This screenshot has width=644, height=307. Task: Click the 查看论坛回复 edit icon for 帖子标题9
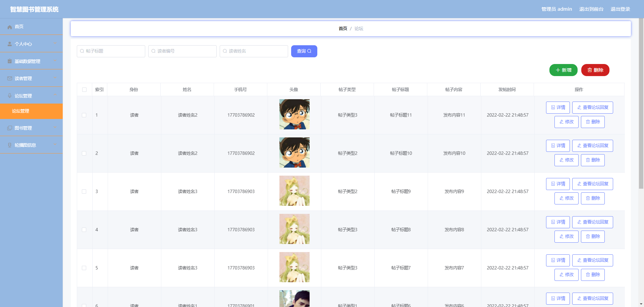[579, 184]
